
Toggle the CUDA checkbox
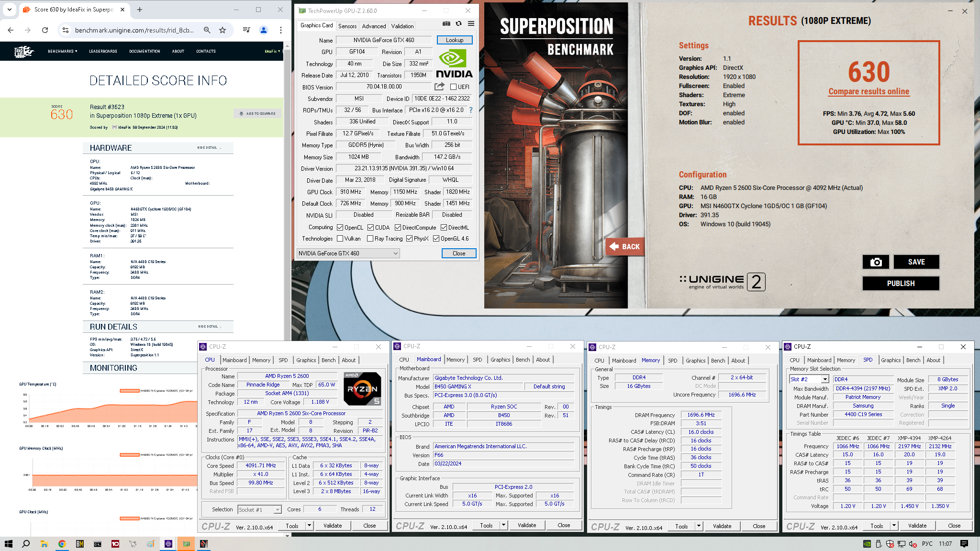[x=370, y=228]
